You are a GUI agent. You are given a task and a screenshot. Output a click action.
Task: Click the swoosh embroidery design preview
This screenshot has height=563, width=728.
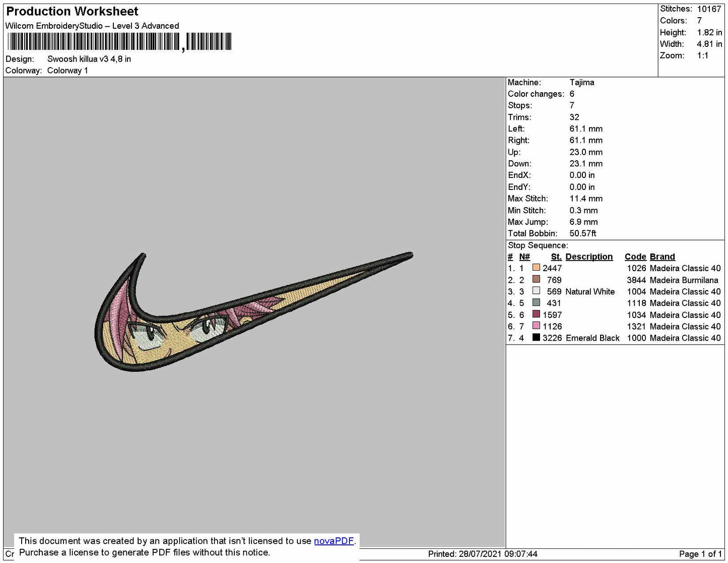(x=253, y=311)
